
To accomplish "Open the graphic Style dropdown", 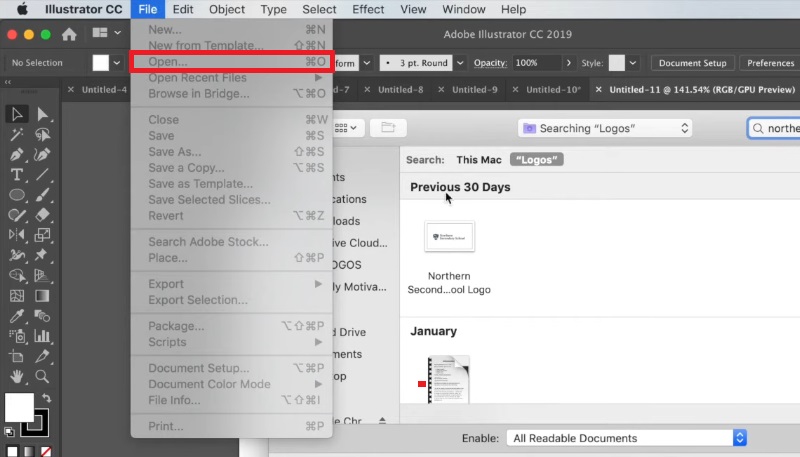I will pyautogui.click(x=633, y=63).
